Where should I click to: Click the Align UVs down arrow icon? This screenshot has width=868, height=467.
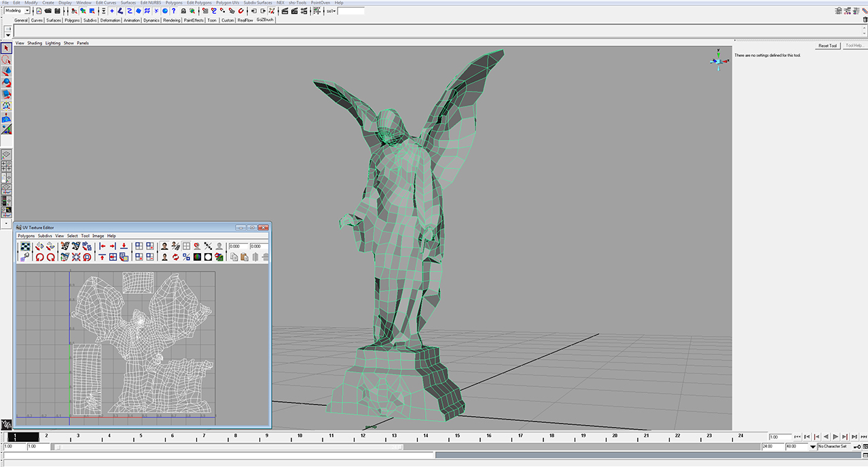pos(124,246)
